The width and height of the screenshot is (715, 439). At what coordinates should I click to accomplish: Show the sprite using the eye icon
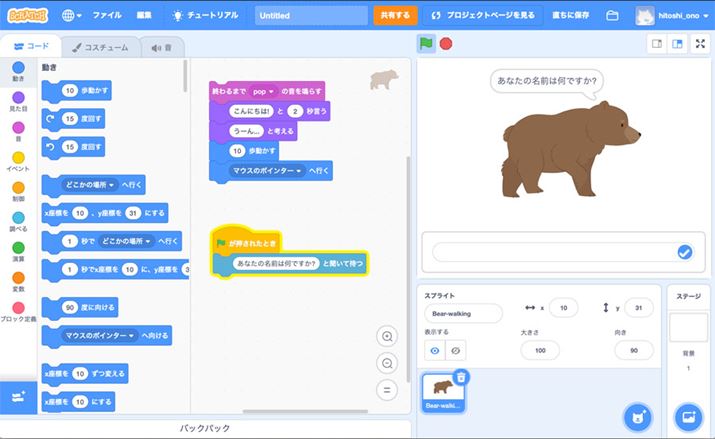tap(436, 351)
